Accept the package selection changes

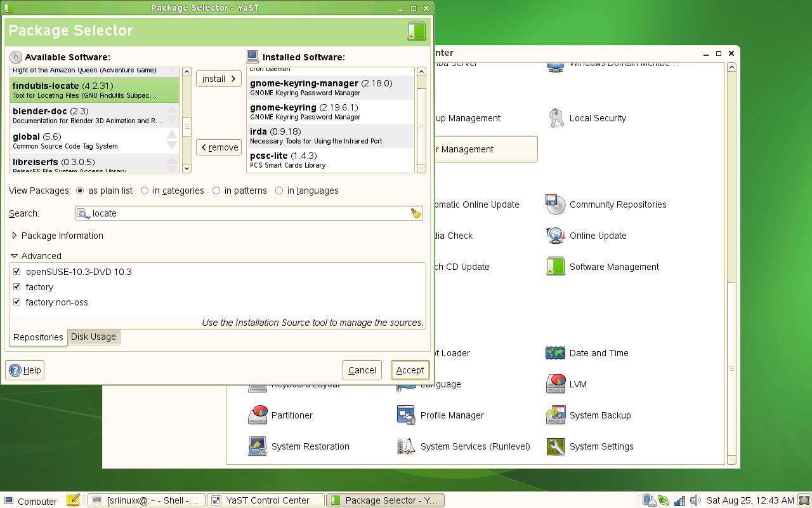coord(410,370)
